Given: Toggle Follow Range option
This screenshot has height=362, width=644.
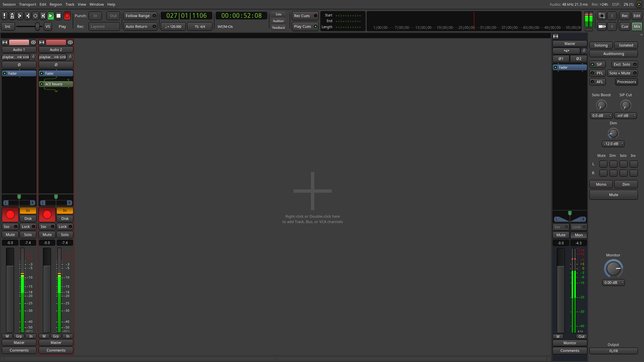Looking at the screenshot, I should point(140,16).
